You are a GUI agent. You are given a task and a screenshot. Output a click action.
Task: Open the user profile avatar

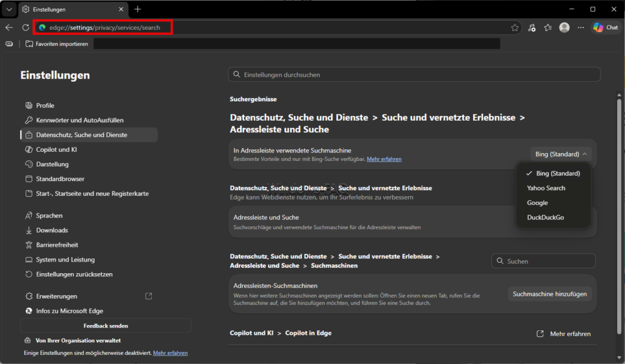pos(565,27)
